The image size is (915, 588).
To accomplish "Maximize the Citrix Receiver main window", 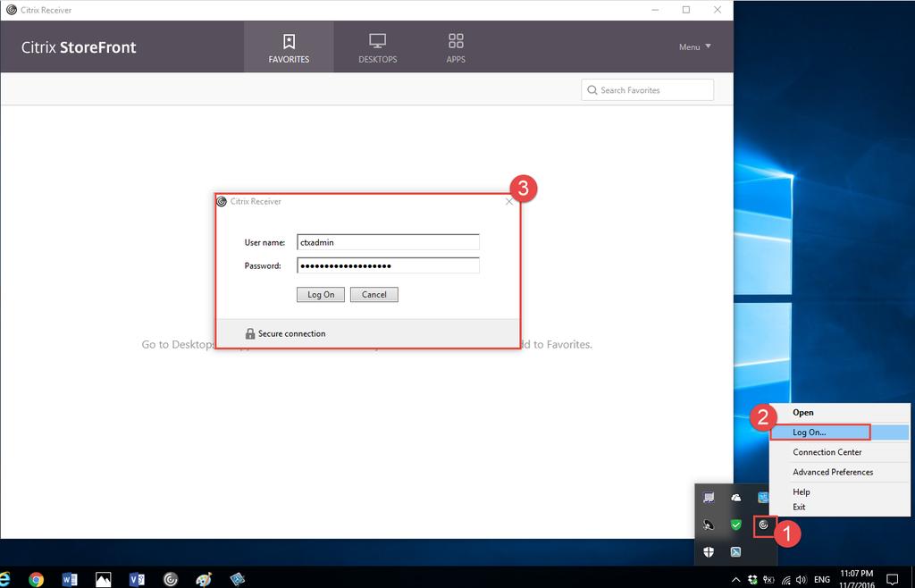I will pos(686,10).
